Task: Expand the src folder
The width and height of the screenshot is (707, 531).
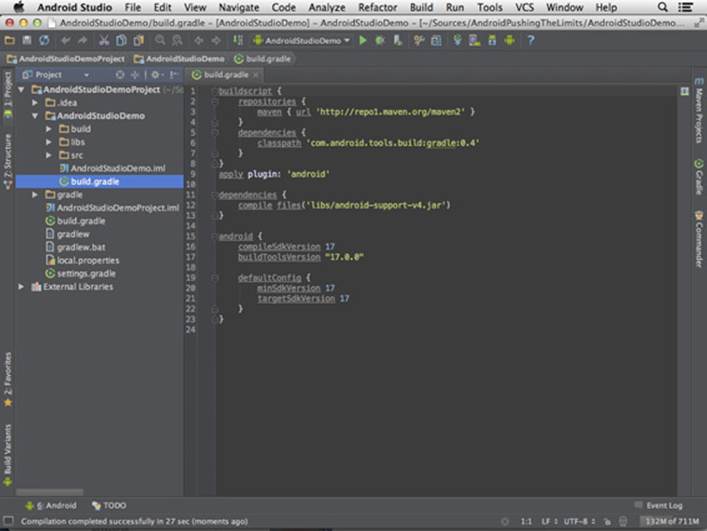Action: coord(49,155)
